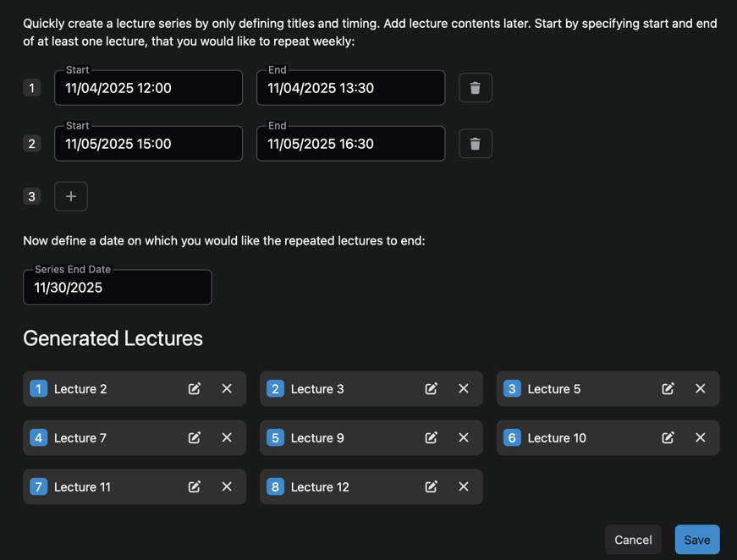Select the Series End Date field
737x560 pixels.
point(117,287)
